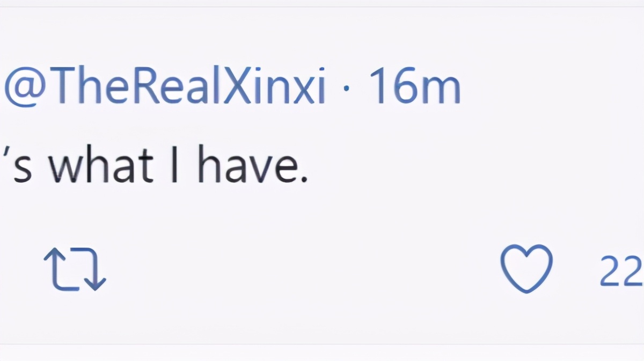Image resolution: width=644 pixels, height=361 pixels.
Task: Toggle the like heart on
Action: pyautogui.click(x=526, y=269)
